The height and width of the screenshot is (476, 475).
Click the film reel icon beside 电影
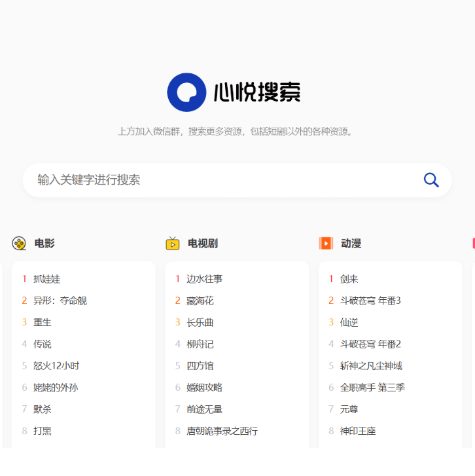pyautogui.click(x=19, y=244)
